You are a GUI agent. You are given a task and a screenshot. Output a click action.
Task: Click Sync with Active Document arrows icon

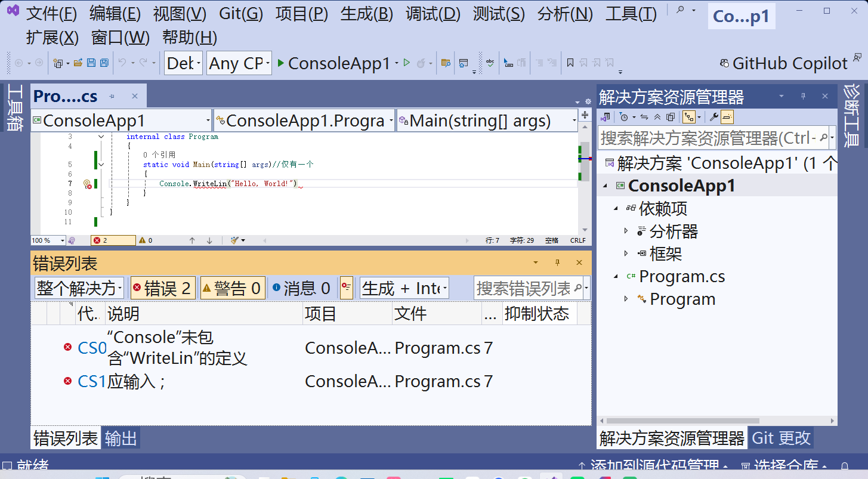[x=644, y=117]
